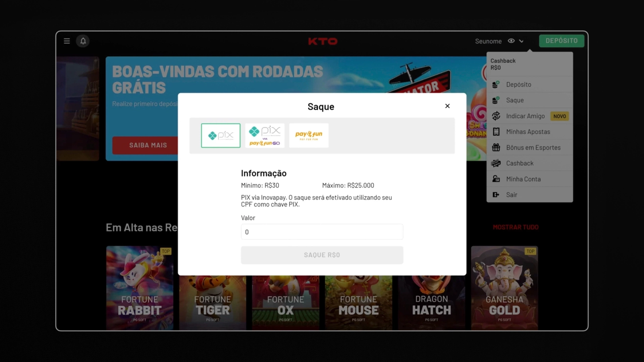Expand the chevron next to Seunome
This screenshot has width=644, height=362.
(x=520, y=41)
